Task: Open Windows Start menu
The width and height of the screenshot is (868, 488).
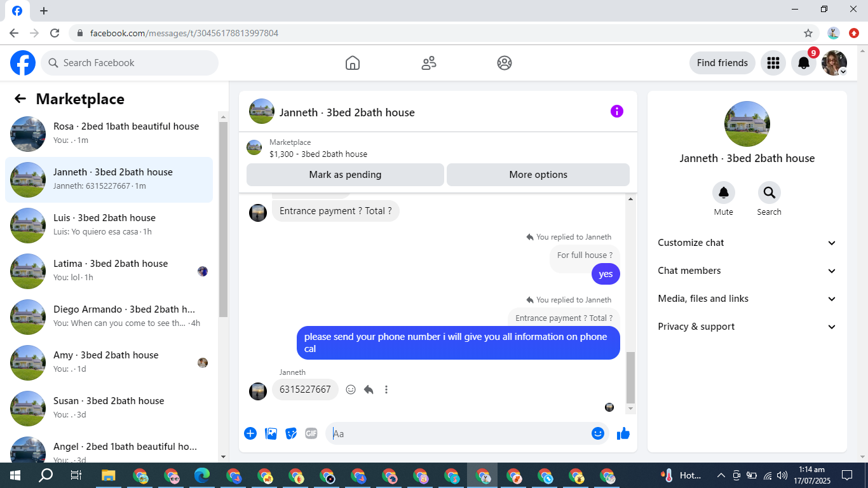Action: pyautogui.click(x=15, y=475)
